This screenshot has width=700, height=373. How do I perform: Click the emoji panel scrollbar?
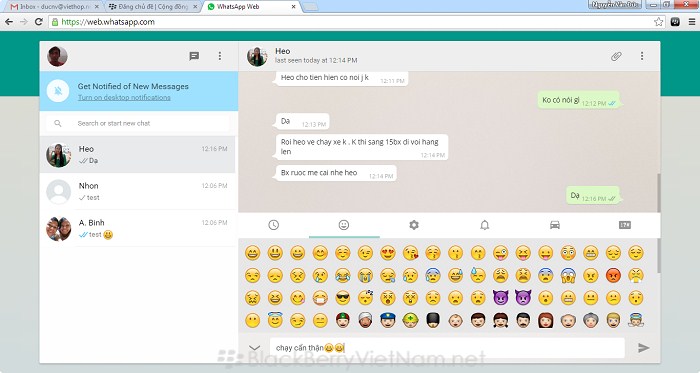point(658,260)
